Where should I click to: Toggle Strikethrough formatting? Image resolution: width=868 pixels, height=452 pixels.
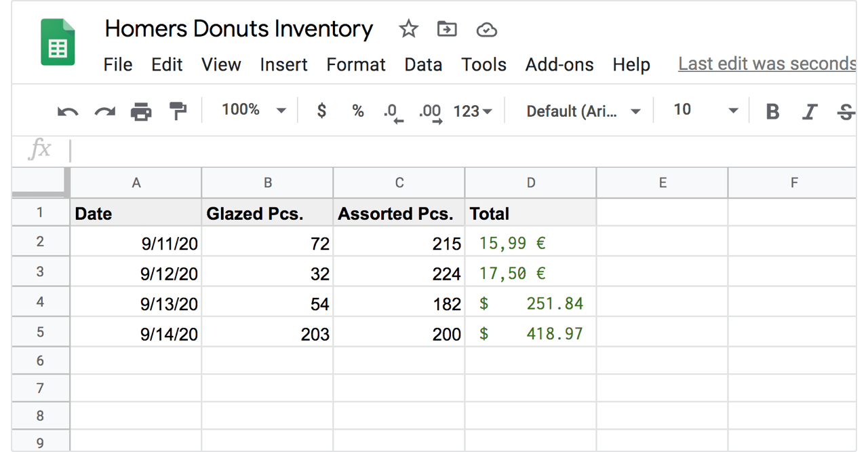click(846, 111)
